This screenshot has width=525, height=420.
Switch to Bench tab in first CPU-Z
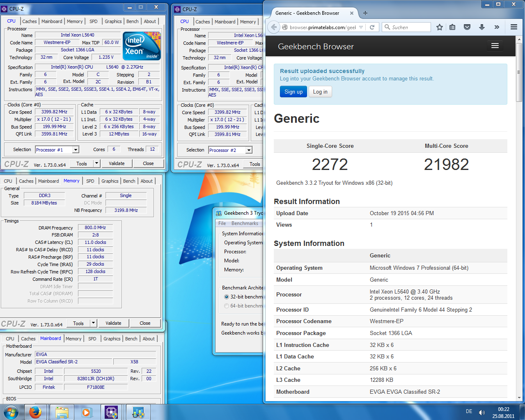tap(132, 21)
